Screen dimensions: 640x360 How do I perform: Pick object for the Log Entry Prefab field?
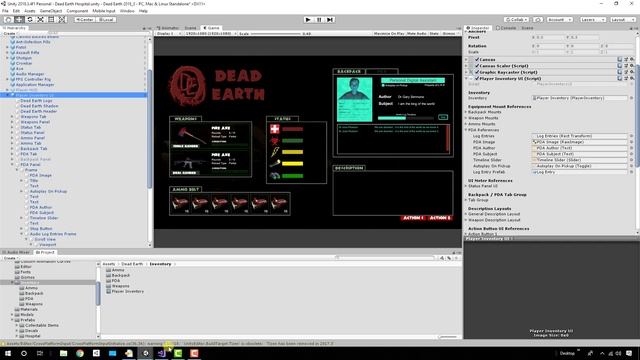click(631, 172)
